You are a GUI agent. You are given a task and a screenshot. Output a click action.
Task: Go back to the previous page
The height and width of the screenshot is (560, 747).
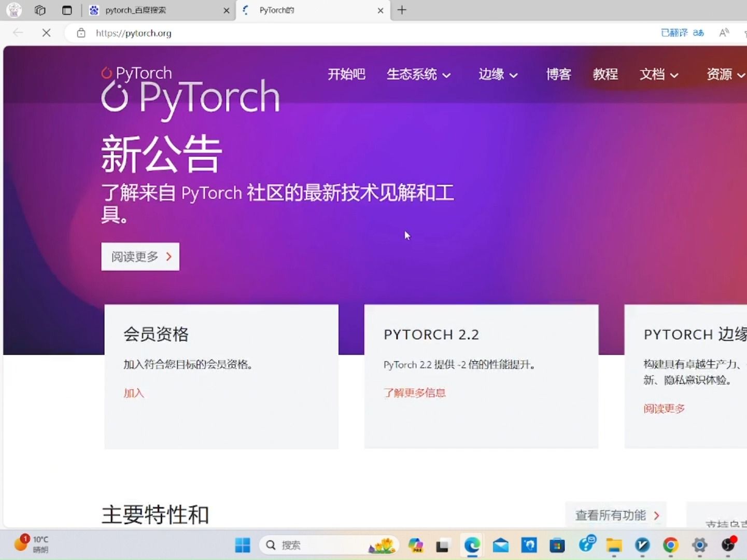(x=18, y=33)
